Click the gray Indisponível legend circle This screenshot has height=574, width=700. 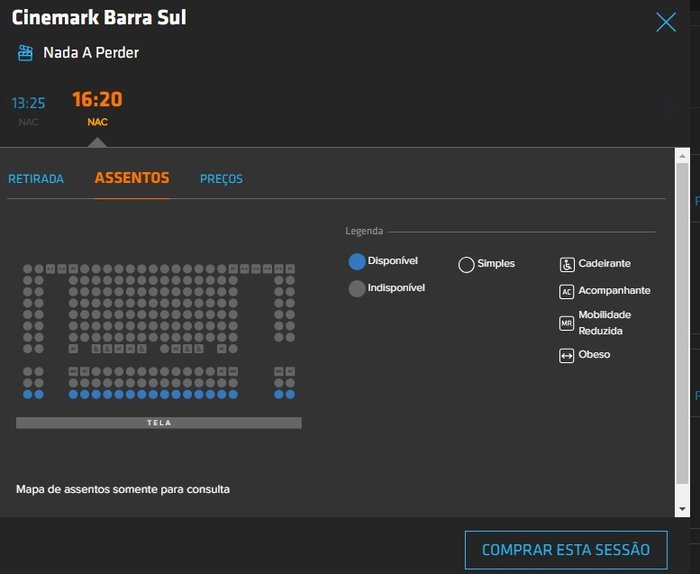(357, 288)
